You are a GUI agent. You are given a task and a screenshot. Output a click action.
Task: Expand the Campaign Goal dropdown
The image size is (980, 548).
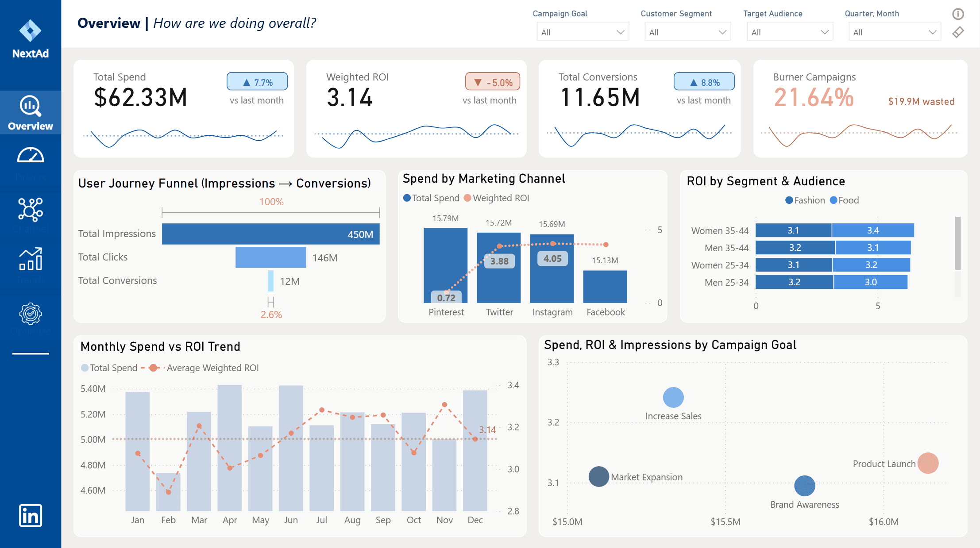pos(583,32)
